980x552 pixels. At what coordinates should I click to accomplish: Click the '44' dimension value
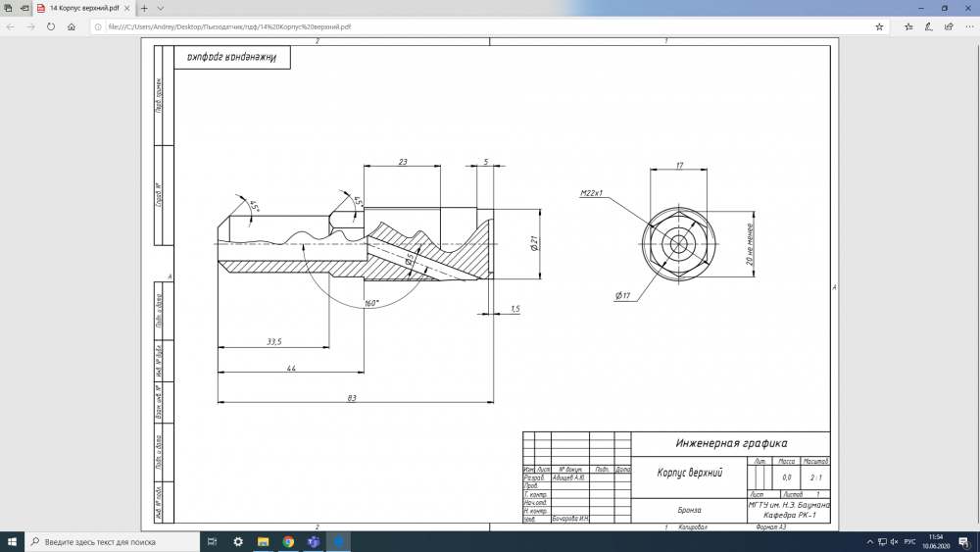[x=291, y=369]
